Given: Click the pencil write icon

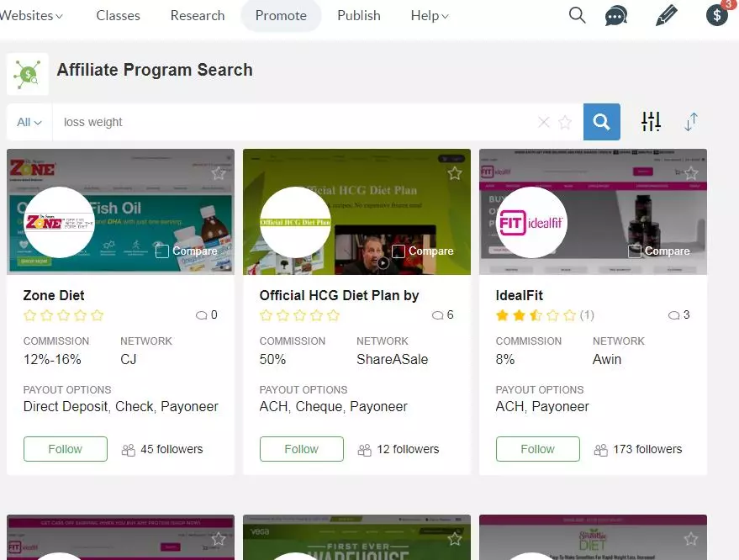Looking at the screenshot, I should coord(667,15).
